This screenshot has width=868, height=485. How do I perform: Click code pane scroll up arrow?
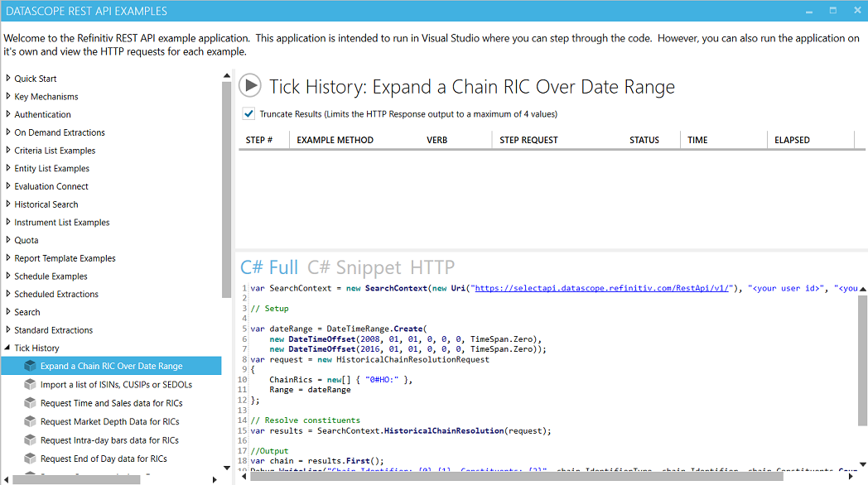[x=862, y=289]
